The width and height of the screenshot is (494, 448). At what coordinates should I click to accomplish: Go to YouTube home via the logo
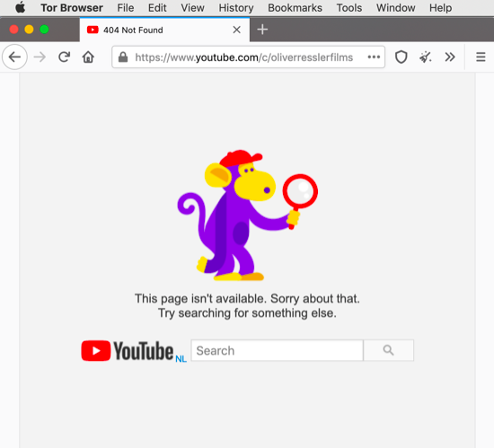[x=134, y=351]
